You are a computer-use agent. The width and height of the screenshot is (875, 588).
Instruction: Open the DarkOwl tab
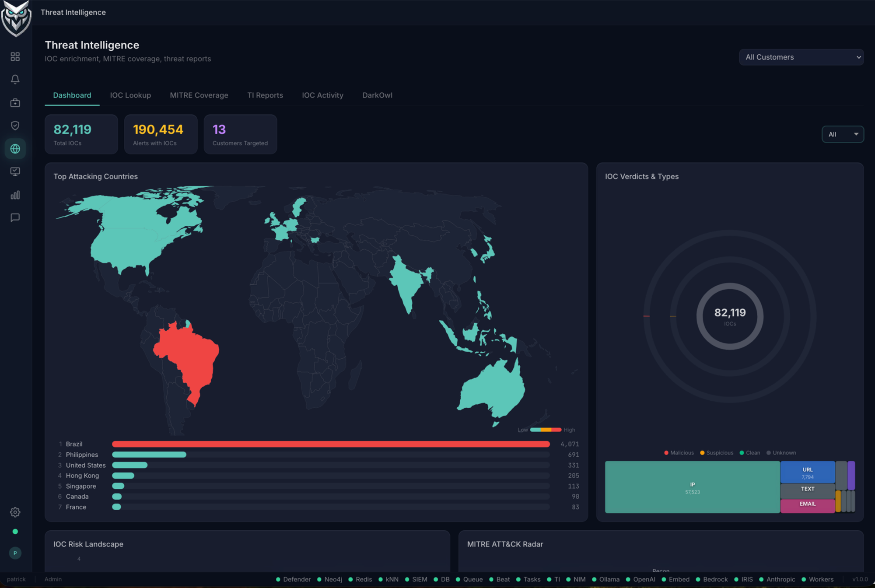377,95
